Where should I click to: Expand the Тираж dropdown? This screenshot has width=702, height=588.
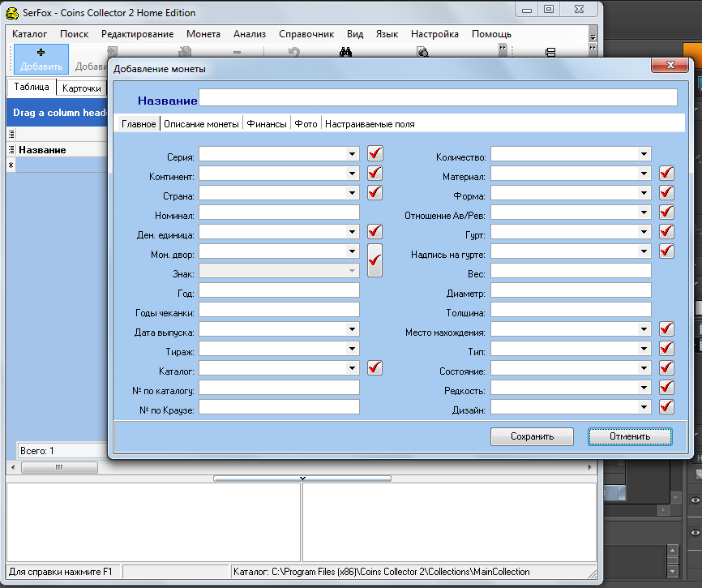(353, 349)
